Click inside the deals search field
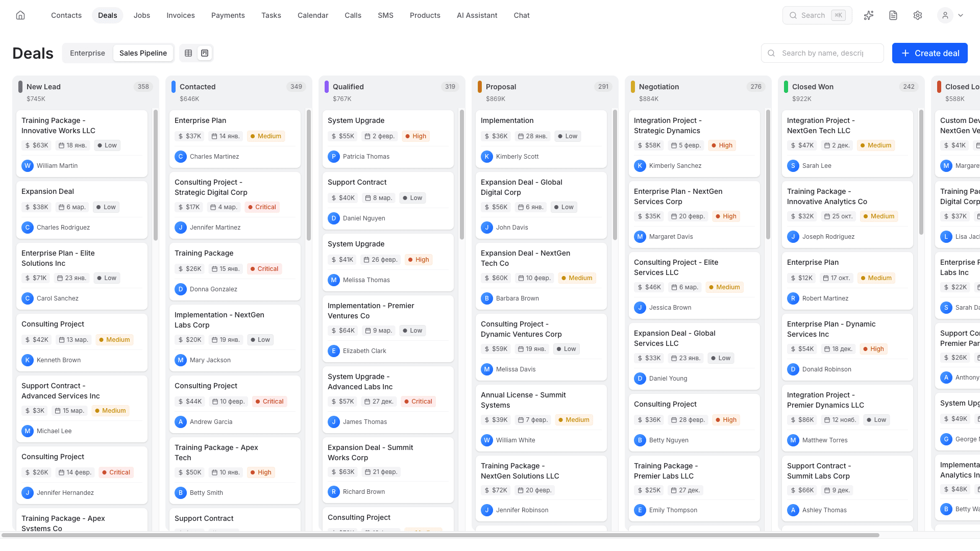Image resolution: width=980 pixels, height=551 pixels. click(822, 53)
